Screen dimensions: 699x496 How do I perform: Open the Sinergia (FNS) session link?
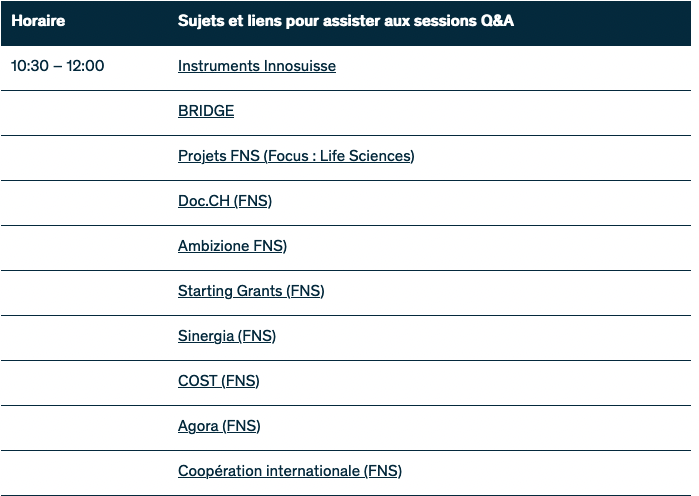coord(227,336)
